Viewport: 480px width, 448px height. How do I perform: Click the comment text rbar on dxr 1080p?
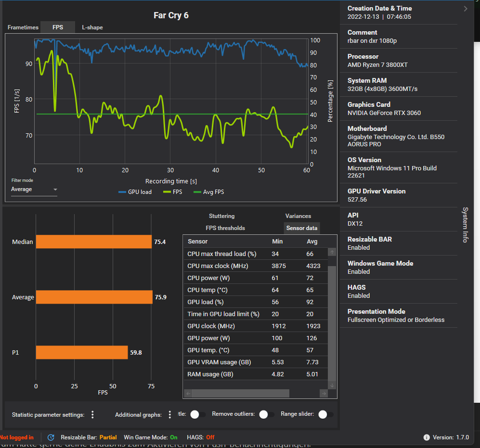[372, 41]
